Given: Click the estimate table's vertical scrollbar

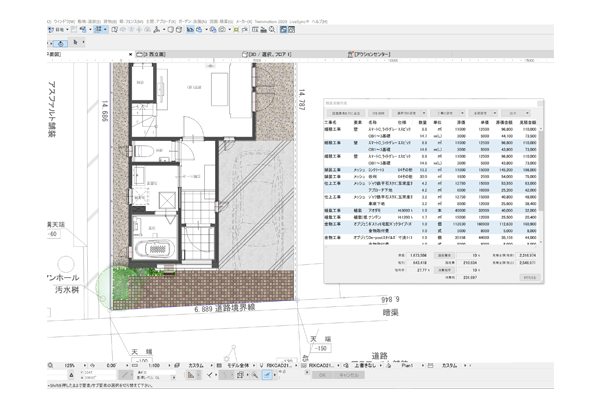Looking at the screenshot, I should (x=541, y=180).
